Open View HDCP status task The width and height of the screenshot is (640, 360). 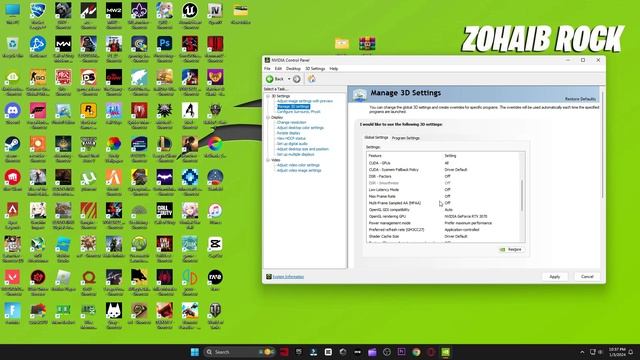pyautogui.click(x=291, y=138)
